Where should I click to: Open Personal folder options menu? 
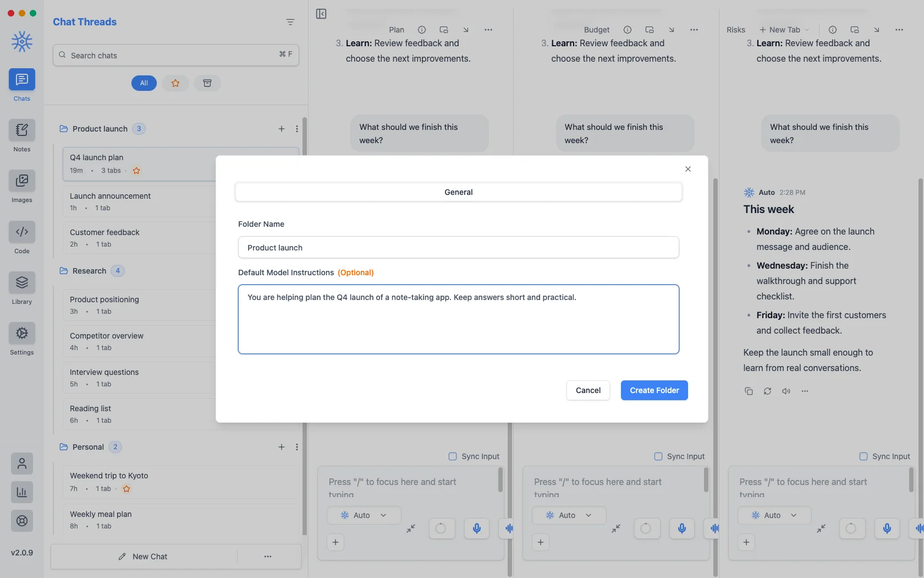click(x=297, y=447)
